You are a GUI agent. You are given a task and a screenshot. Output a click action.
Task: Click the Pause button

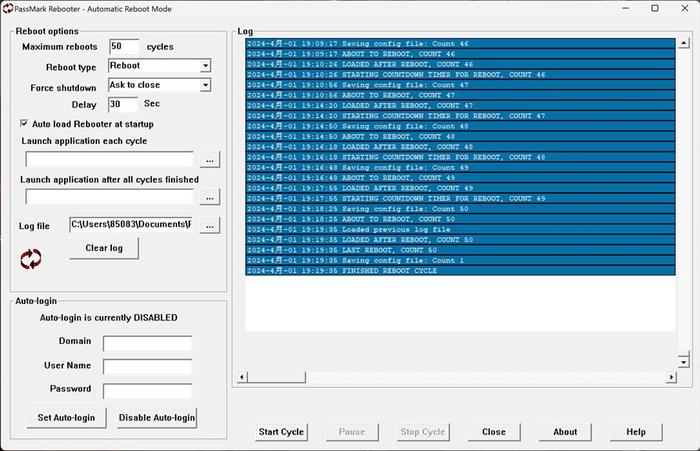[352, 432]
